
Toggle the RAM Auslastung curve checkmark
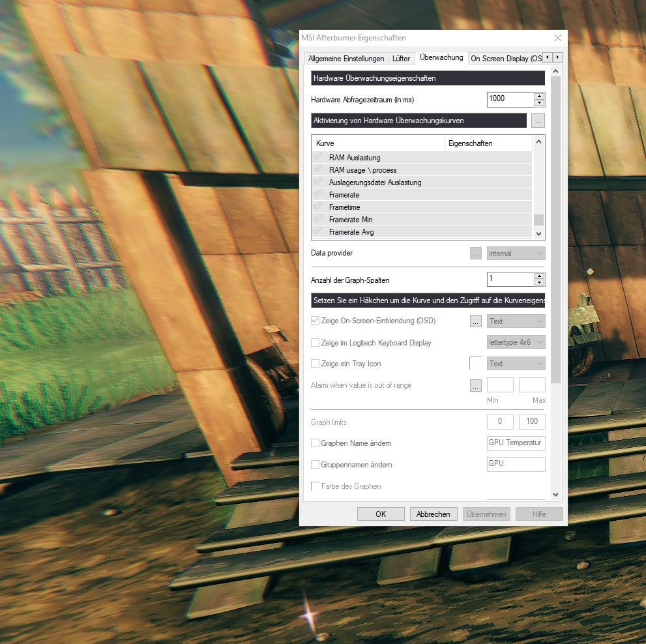(317, 157)
